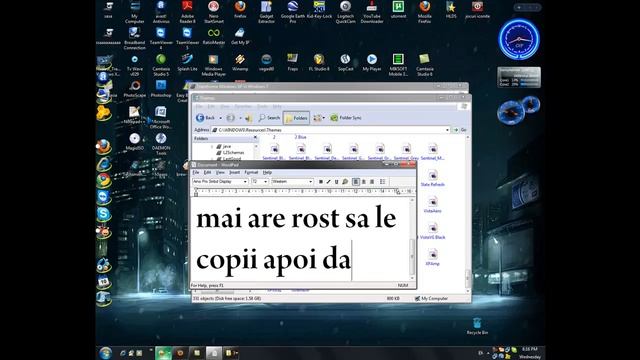
Task: Close the Folders pane with its X
Action: (x=255, y=138)
